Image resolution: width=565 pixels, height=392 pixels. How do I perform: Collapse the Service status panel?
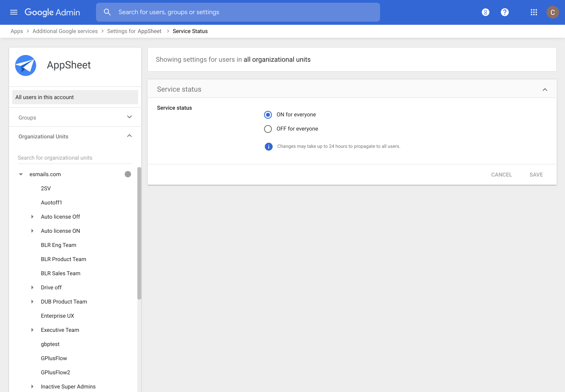[x=545, y=90]
